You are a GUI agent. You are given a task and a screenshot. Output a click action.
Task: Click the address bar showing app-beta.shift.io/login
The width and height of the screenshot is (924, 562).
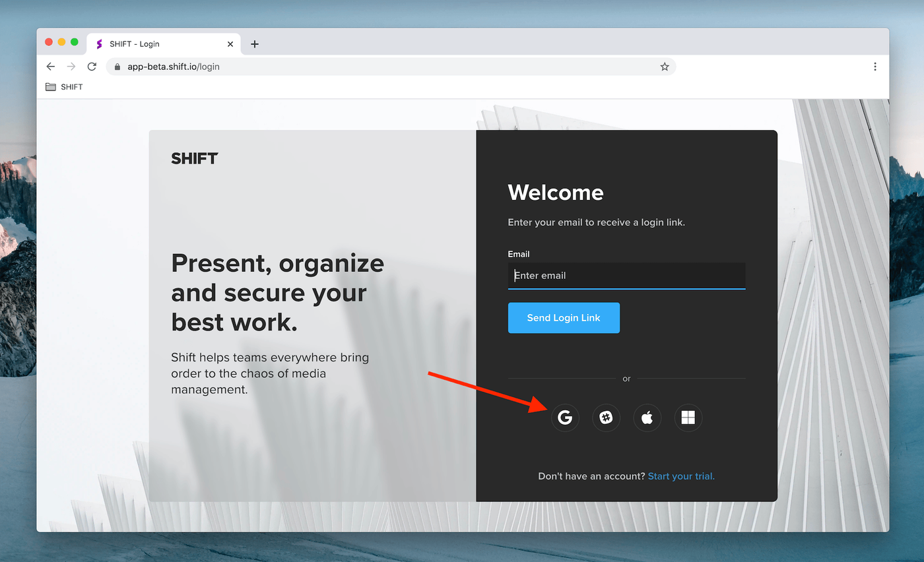(x=391, y=67)
